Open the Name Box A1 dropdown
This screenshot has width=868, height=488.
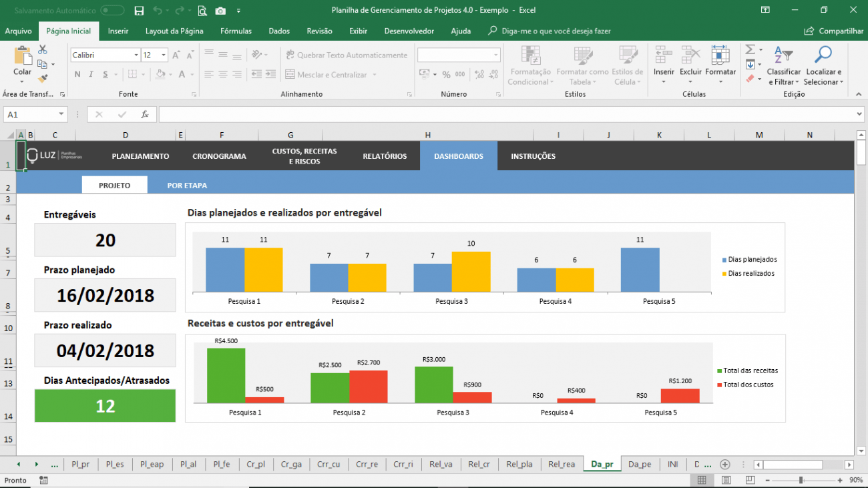pos(61,115)
